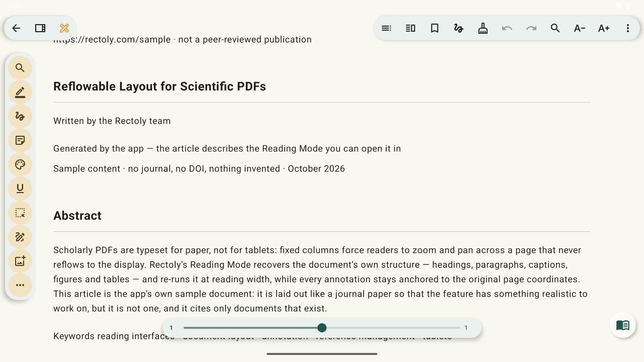Screen dimensions: 644x362
Task: Select the underline tool in the sidebar
Action: 20,189
